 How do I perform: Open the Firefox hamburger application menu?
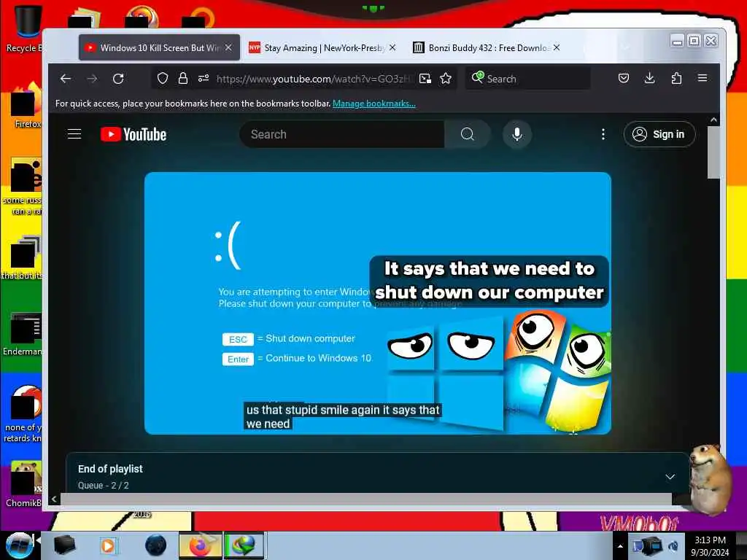(703, 78)
